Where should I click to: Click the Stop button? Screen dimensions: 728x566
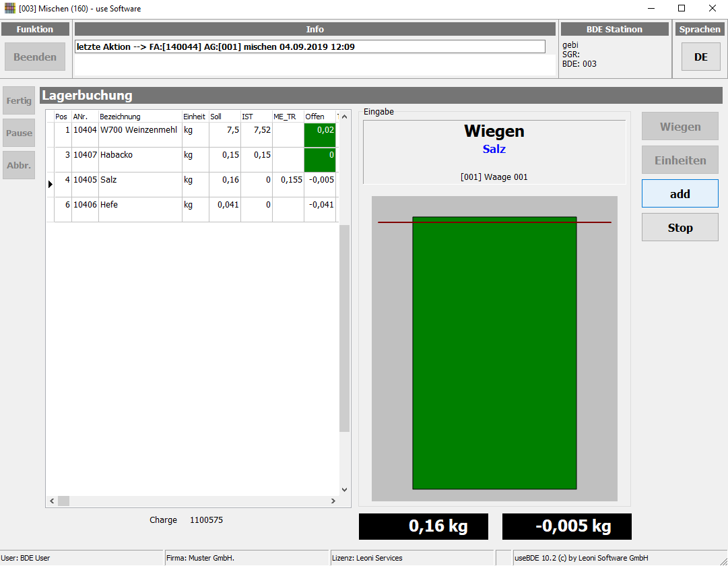tap(680, 228)
